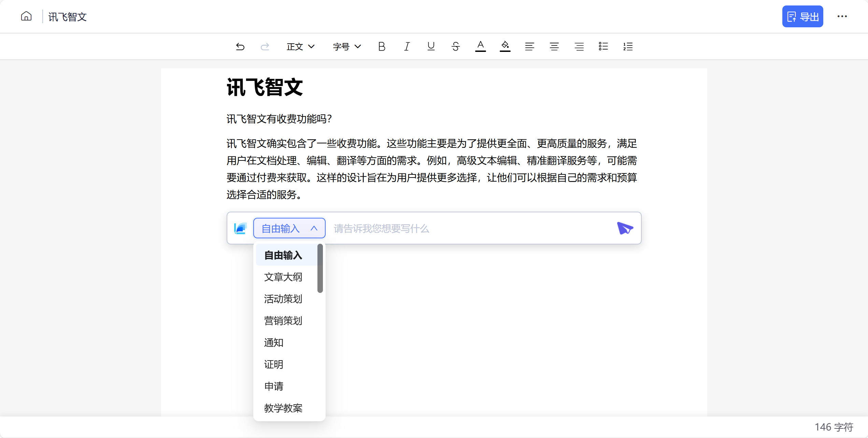Toggle bold formatting

pyautogui.click(x=382, y=46)
